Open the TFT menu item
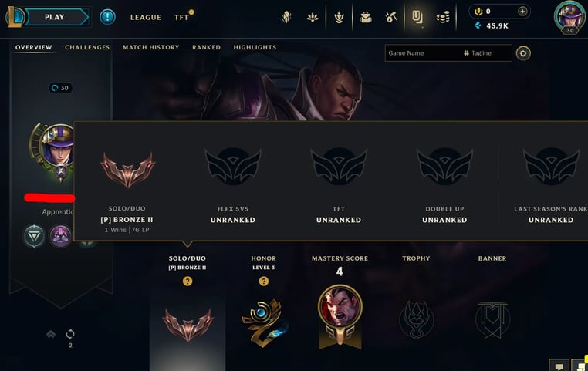 (x=181, y=17)
